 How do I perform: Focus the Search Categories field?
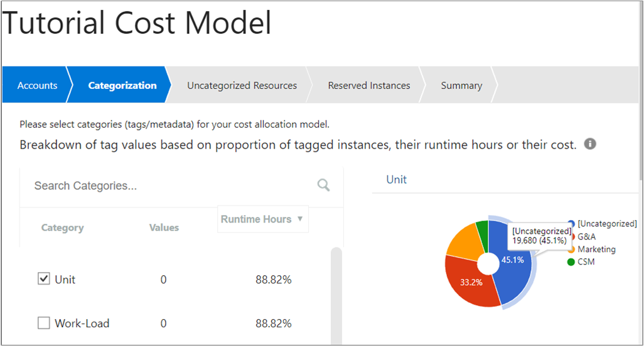point(173,186)
